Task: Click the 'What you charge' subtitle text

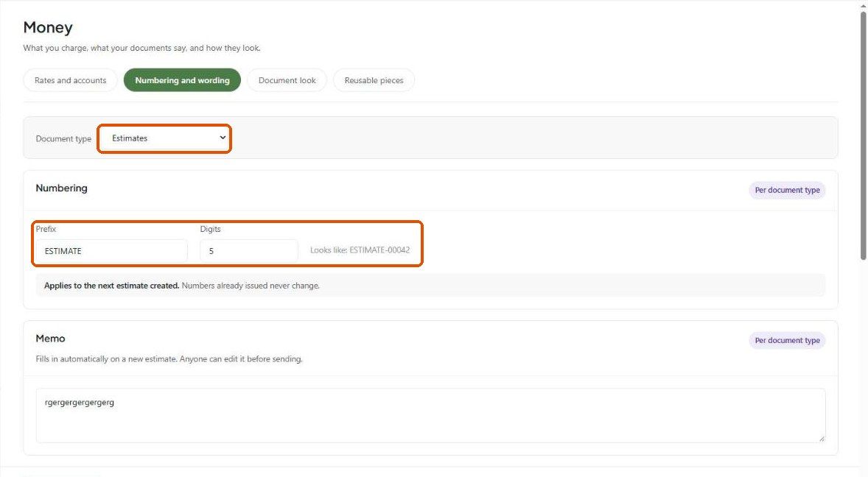Action: pos(141,48)
